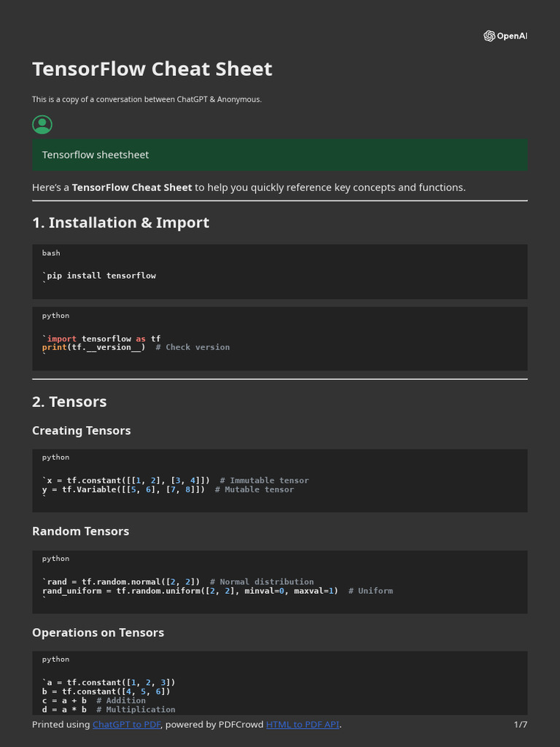Follow the "HTML to PDF API" link
This screenshot has height=747, width=560.
tap(303, 724)
